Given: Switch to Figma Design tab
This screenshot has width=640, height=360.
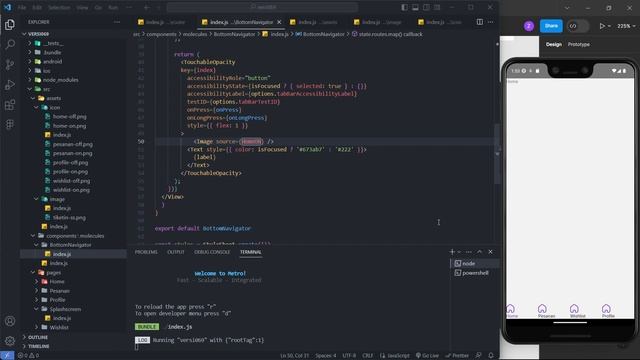Looking at the screenshot, I should 554,44.
